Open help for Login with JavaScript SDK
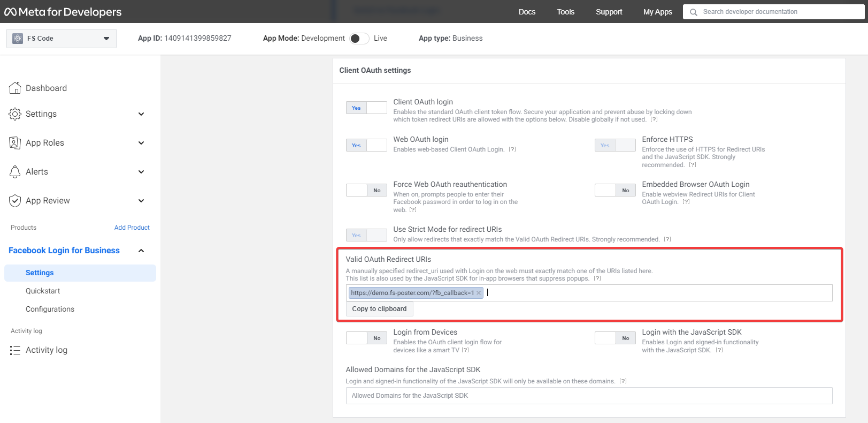Screen dimensions: 868x423 pyautogui.click(x=719, y=350)
